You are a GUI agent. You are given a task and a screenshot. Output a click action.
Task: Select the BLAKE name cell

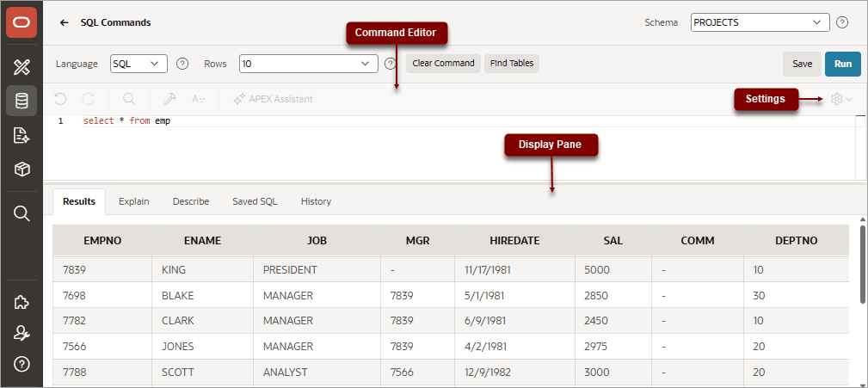coord(203,296)
